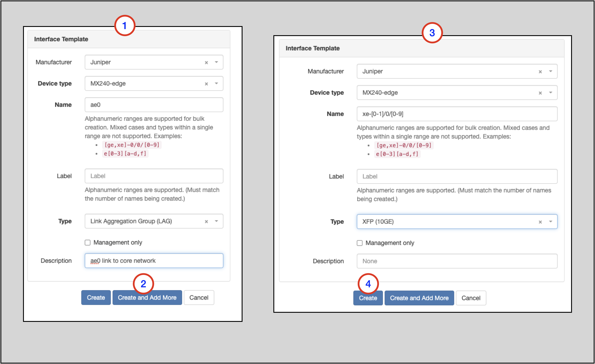Click Create and Add More in the first dialog
Screen dimensions: 595x364
pos(147,297)
